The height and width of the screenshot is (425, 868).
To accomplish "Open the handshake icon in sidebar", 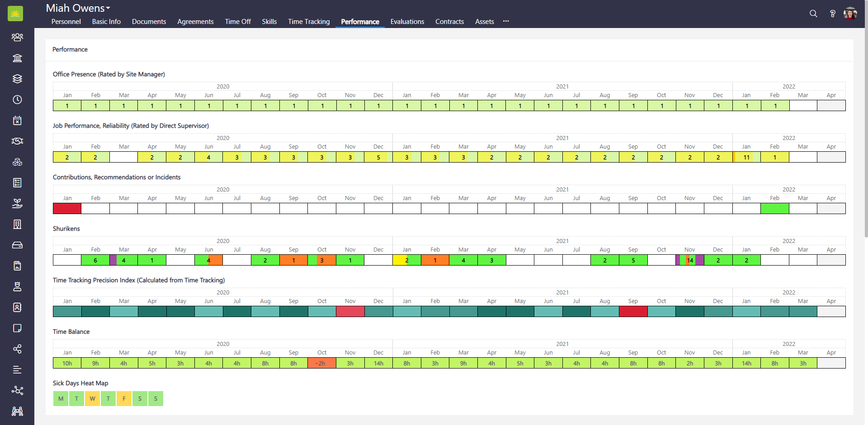I will click(17, 141).
